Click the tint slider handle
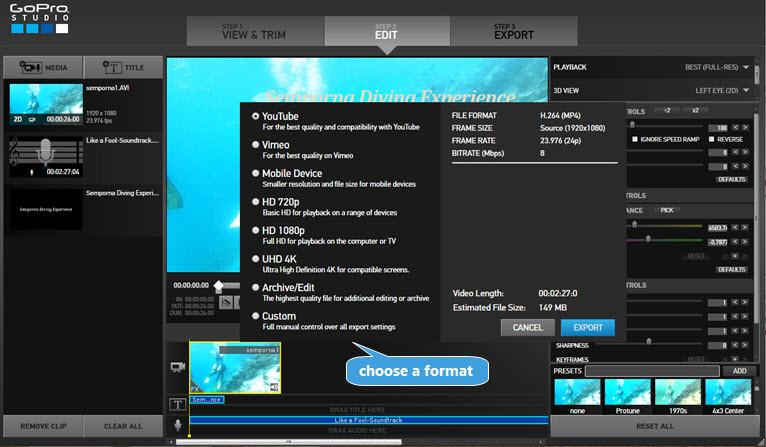 [x=648, y=239]
